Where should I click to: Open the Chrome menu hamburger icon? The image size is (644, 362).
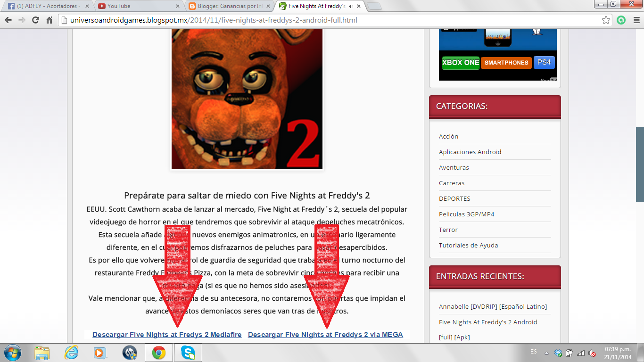(636, 20)
